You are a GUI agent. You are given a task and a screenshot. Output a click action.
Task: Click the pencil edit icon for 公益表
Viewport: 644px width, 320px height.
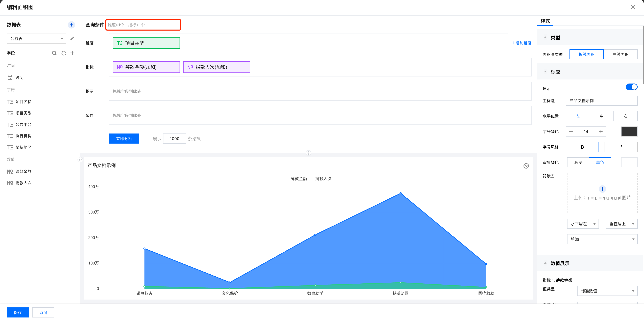pos(72,38)
